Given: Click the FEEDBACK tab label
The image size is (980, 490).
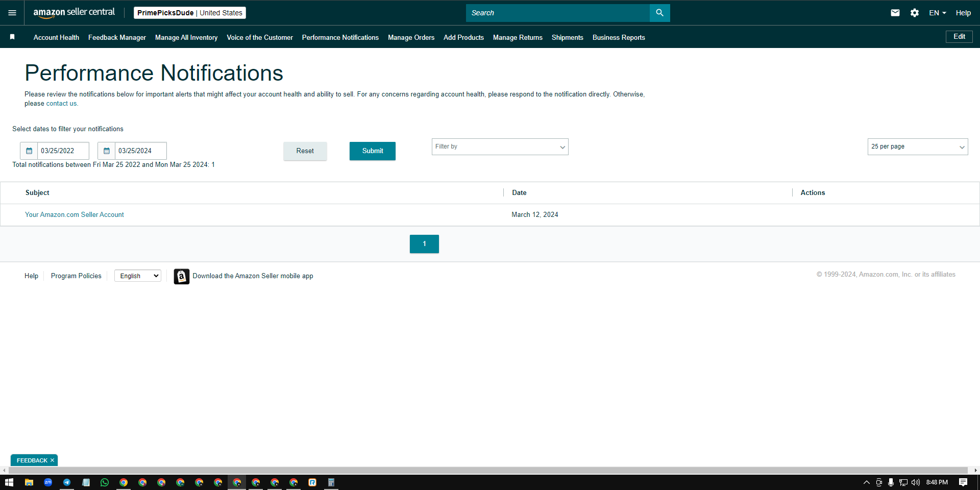Looking at the screenshot, I should tap(32, 460).
